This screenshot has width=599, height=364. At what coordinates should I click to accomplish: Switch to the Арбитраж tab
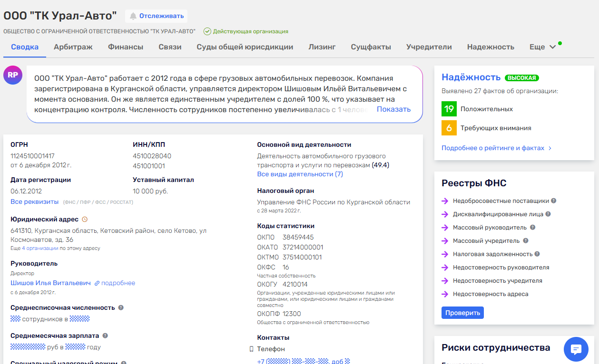73,47
